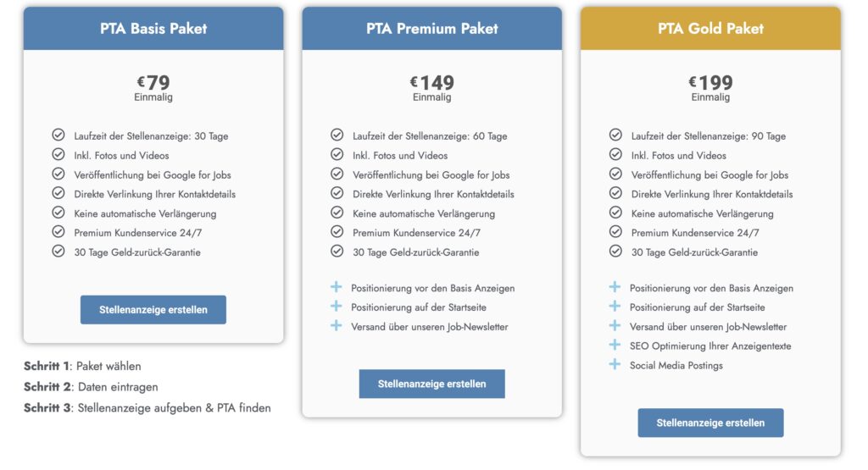The width and height of the screenshot is (868, 470).
Task: Click checkmark beside Premium Kundenservice 24/7 in Premium Paket
Action: coord(337,232)
